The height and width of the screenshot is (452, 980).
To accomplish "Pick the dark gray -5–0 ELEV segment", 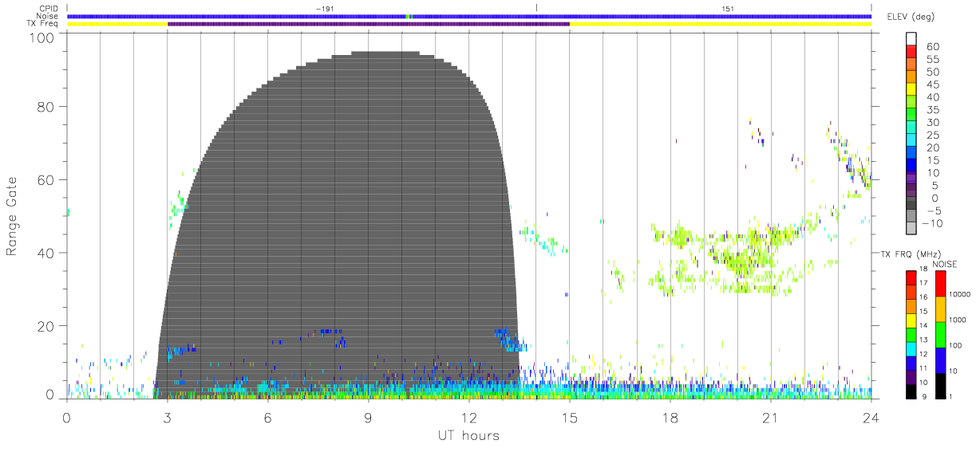I will pyautogui.click(x=911, y=204).
